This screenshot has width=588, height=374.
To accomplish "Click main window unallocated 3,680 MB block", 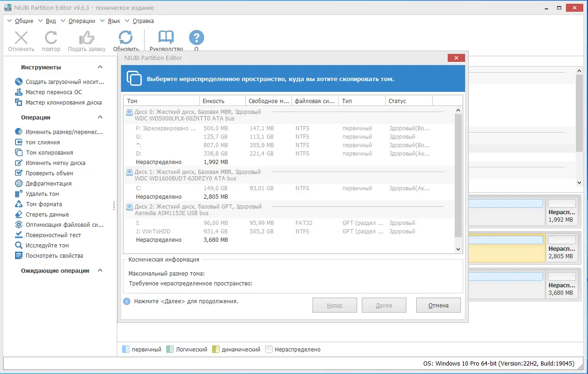I will click(x=562, y=284).
